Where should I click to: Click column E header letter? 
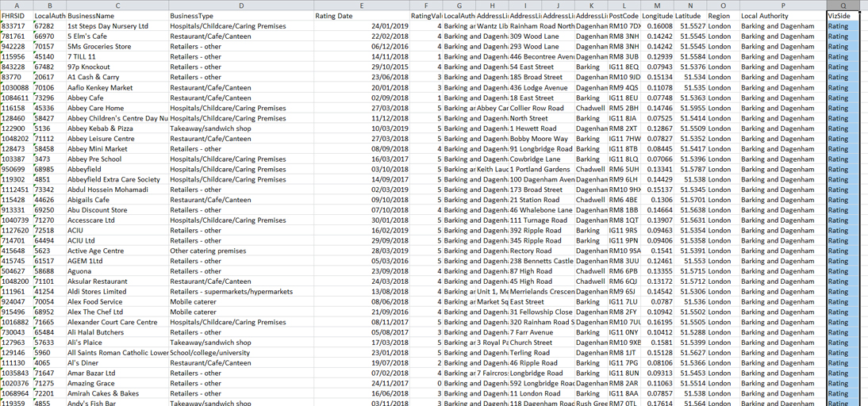tap(361, 5)
